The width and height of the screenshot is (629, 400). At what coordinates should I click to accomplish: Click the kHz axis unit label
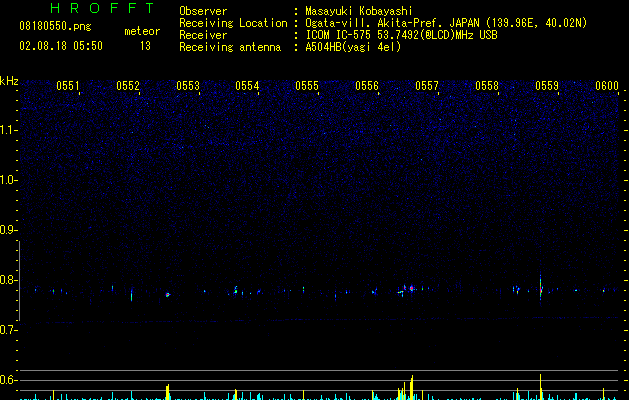9,81
